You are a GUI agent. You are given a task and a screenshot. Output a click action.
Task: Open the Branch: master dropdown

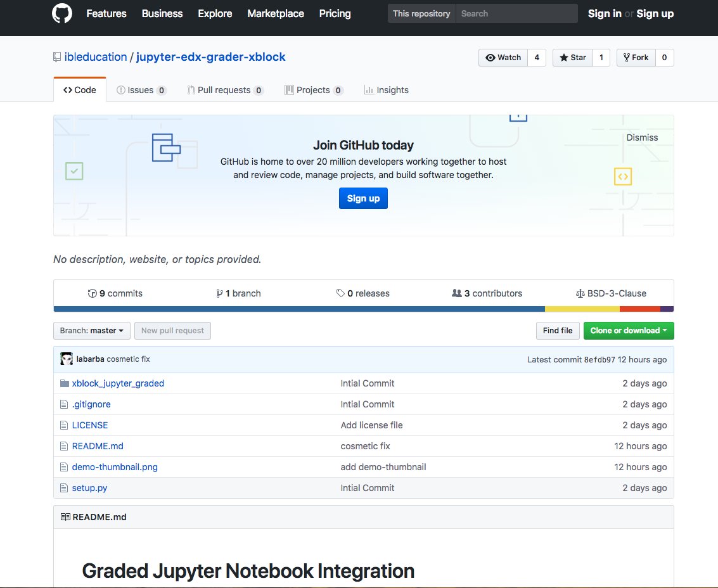pyautogui.click(x=91, y=330)
